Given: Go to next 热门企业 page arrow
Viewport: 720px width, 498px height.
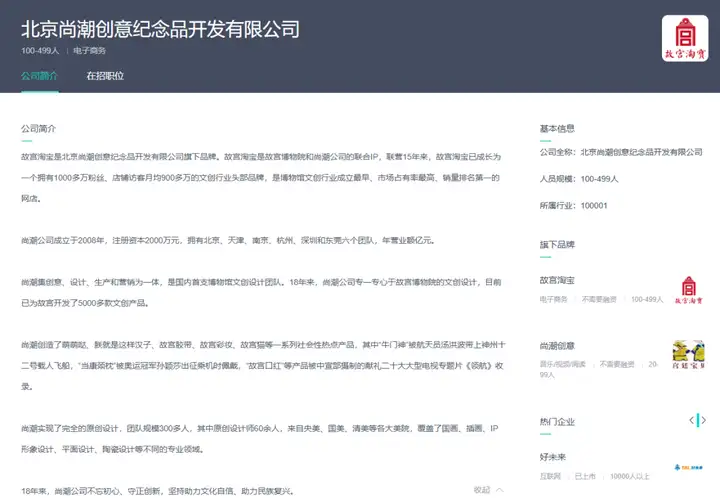Looking at the screenshot, I should (703, 420).
